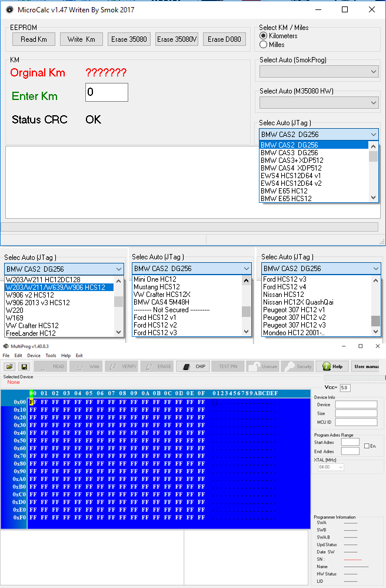Image resolution: width=386 pixels, height=588 pixels.
Task: Click the Unsecure padlock button
Action: click(262, 366)
